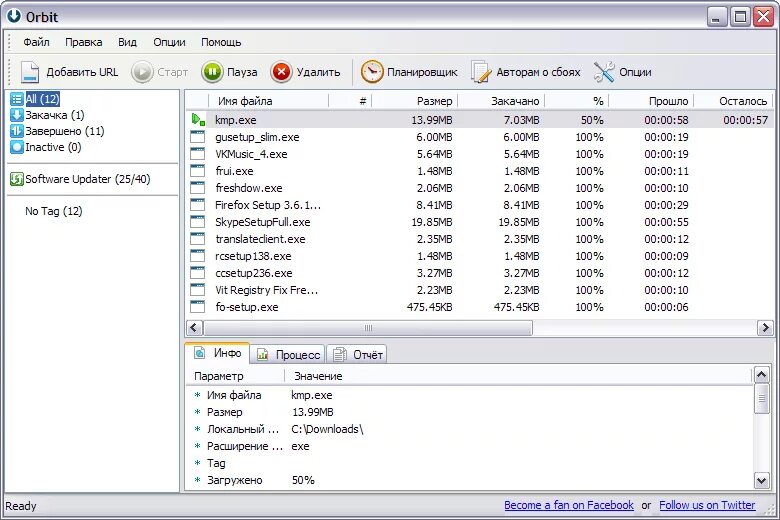This screenshot has width=780, height=520.
Task: Switch to the Отчёт tab
Action: pyautogui.click(x=357, y=355)
